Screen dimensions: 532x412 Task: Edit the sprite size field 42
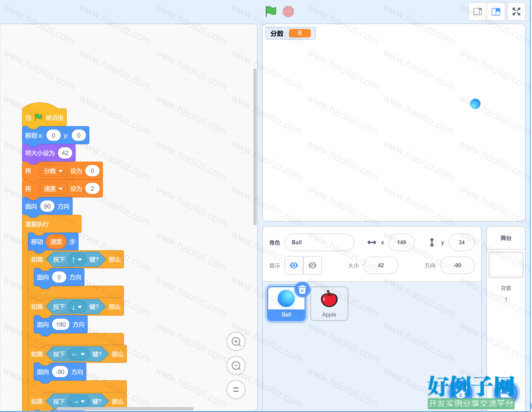(381, 265)
